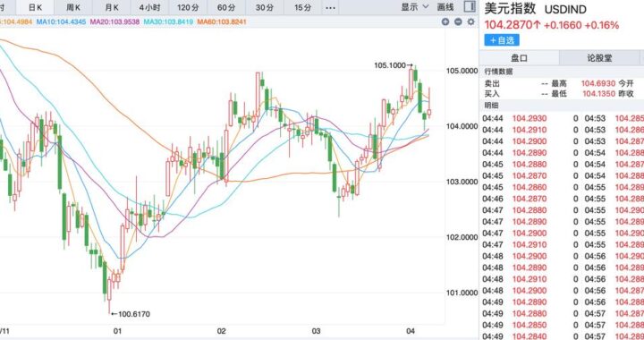Click the MA60:103.8241 indicator label
The image size is (644, 340).
222,21
